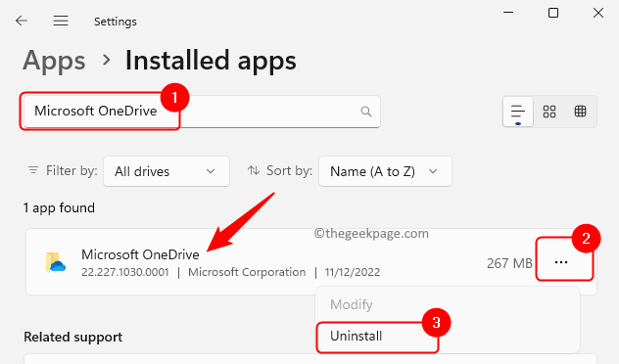The image size is (619, 364).
Task: Open the hamburger navigation menu
Action: (x=61, y=21)
